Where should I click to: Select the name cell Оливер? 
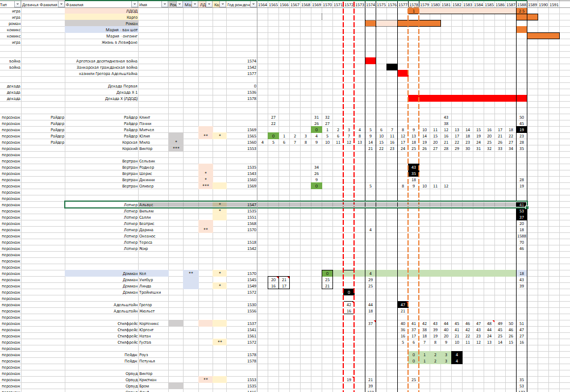pyautogui.click(x=153, y=186)
